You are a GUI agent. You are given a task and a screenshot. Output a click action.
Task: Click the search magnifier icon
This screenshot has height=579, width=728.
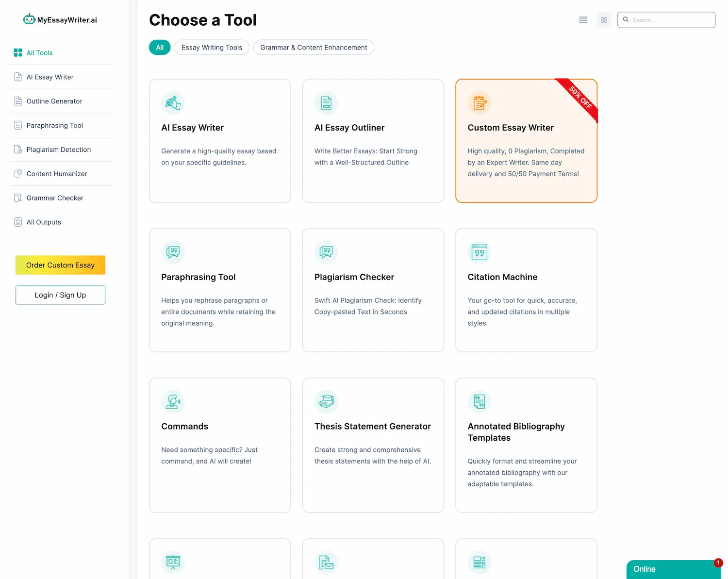click(626, 20)
